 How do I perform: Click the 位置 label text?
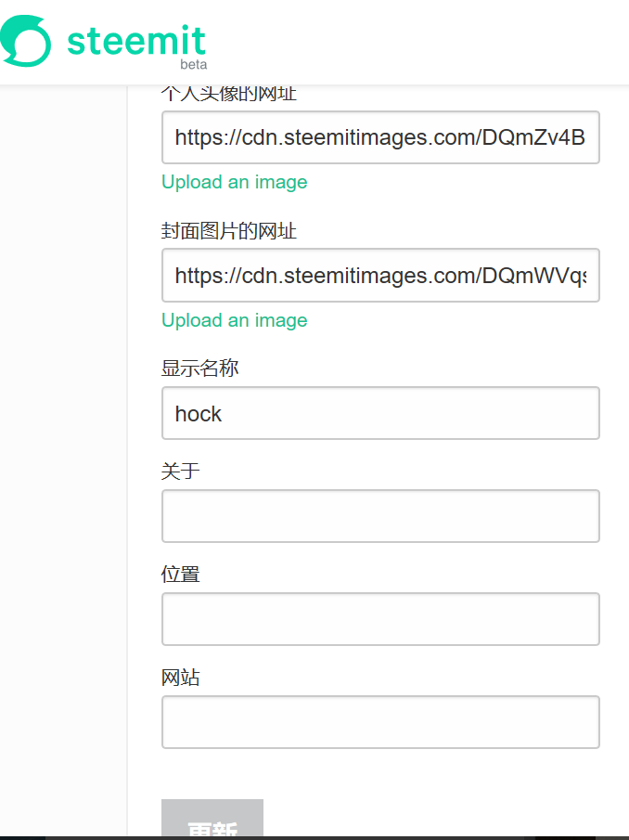click(x=180, y=575)
